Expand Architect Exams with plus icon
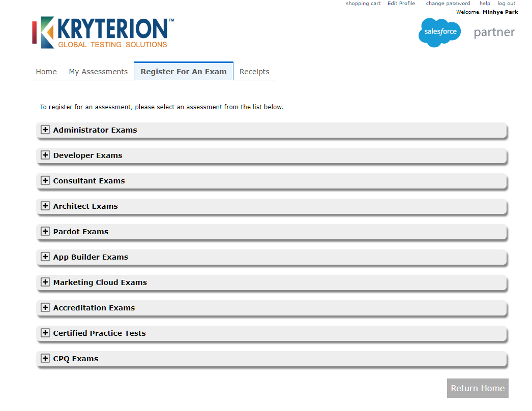 (x=45, y=206)
